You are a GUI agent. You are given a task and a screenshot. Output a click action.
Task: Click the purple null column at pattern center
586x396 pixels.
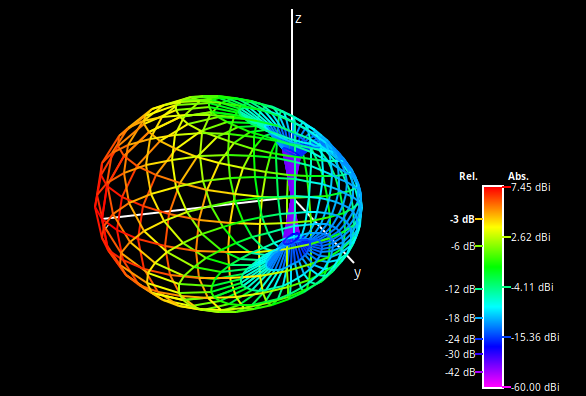292,194
